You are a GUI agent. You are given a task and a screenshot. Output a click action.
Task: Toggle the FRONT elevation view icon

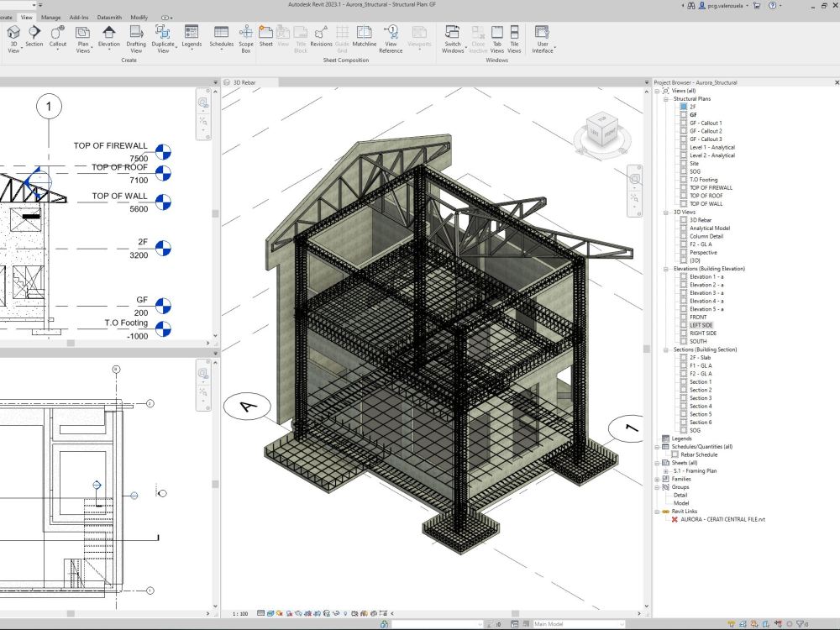point(684,317)
